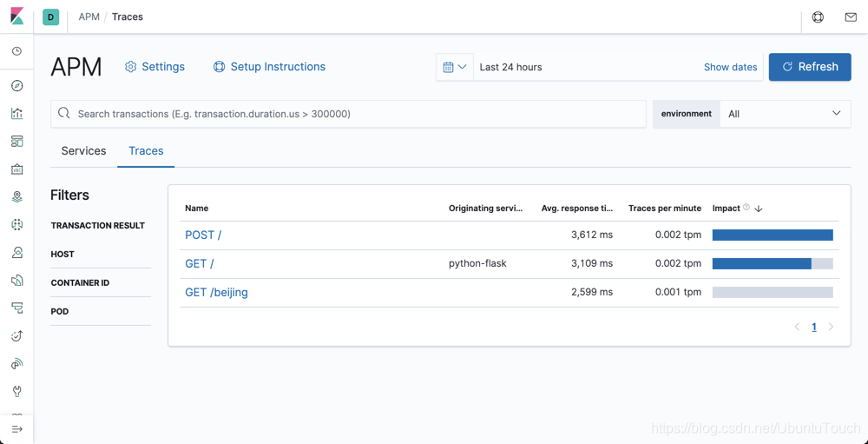
Task: Expand the HOST filter
Action: [62, 255]
